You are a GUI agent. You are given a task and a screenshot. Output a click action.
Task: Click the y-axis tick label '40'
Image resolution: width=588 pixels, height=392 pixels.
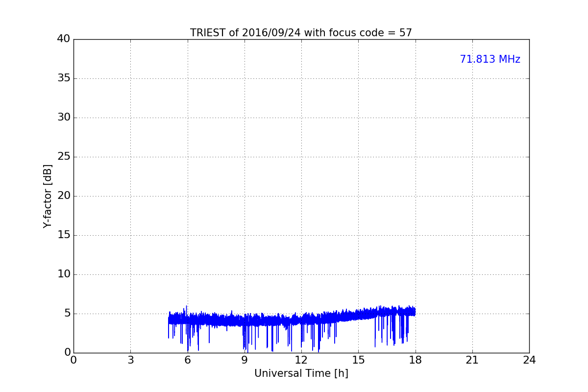[x=64, y=39]
